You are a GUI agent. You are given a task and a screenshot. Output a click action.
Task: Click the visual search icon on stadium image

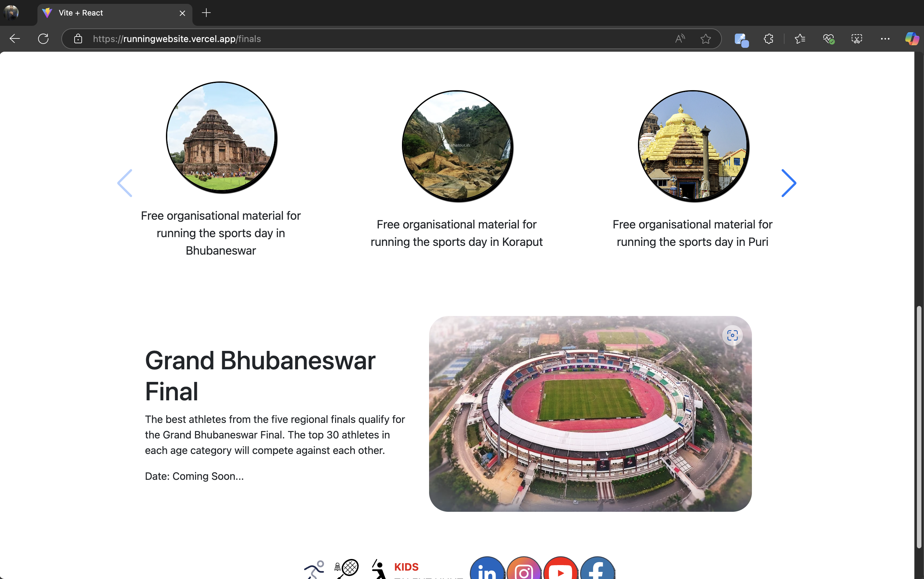(732, 335)
